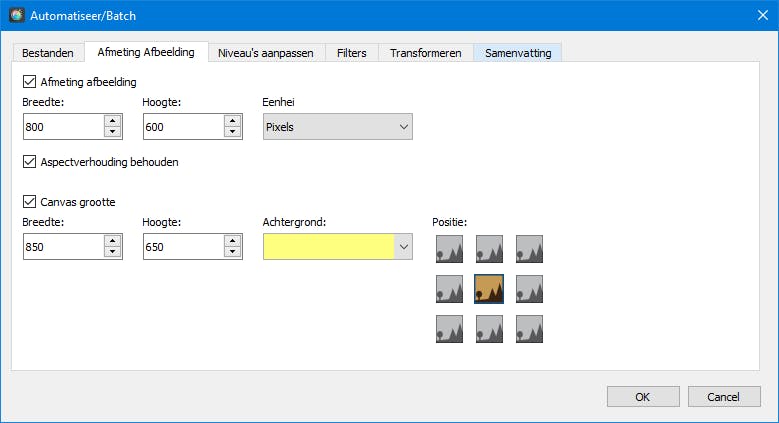The image size is (779, 423).
Task: Select top-right canvas position icon
Action: coord(529,249)
